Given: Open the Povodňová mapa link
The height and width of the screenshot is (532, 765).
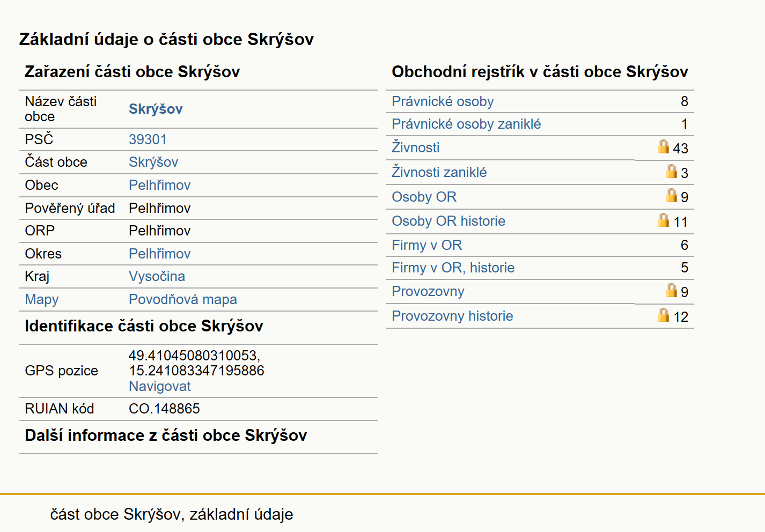Looking at the screenshot, I should tap(183, 299).
